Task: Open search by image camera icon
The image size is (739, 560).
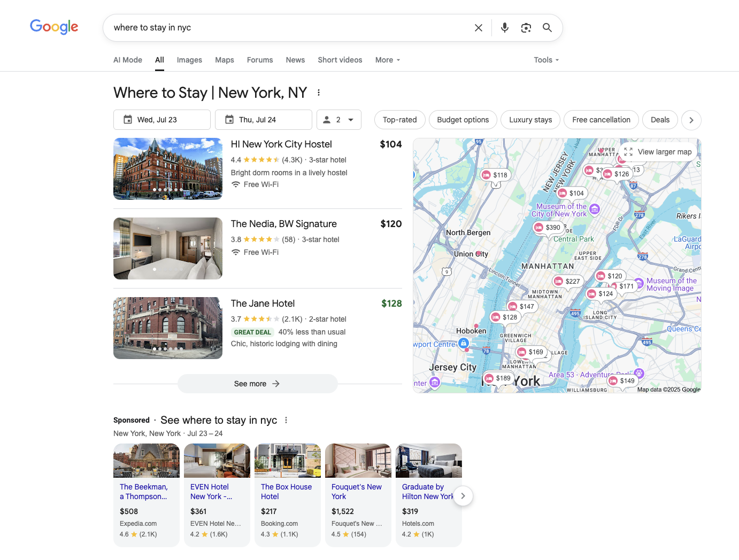Action: (x=526, y=28)
